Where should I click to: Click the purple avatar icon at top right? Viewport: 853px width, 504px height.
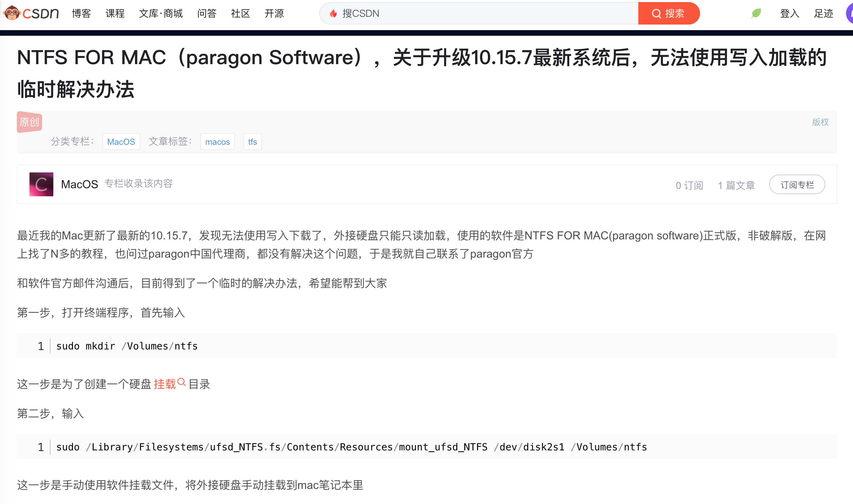pos(849,14)
